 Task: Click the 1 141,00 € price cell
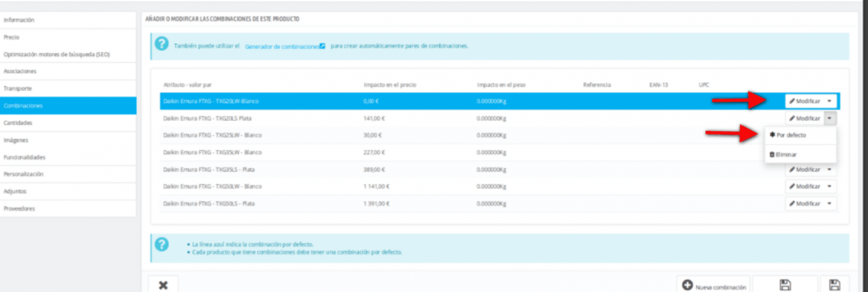coord(376,187)
